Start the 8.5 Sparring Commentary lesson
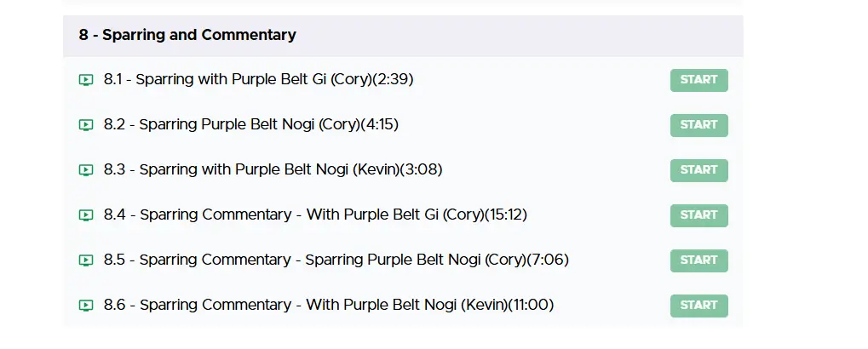The height and width of the screenshot is (349, 868). coord(698,260)
